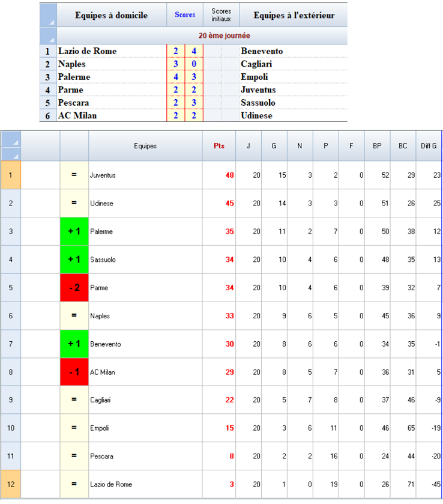Select 'Empoli' in the standings table
This screenshot has width=443, height=504.
(145, 428)
